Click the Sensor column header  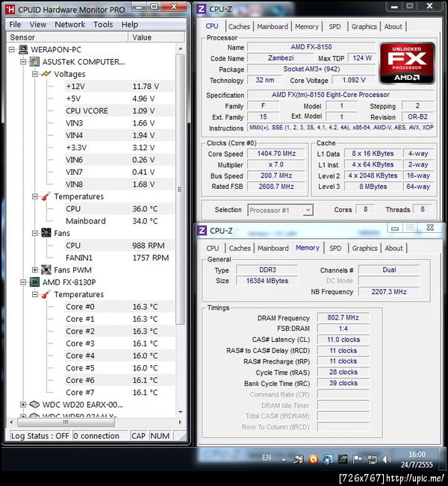(x=67, y=37)
